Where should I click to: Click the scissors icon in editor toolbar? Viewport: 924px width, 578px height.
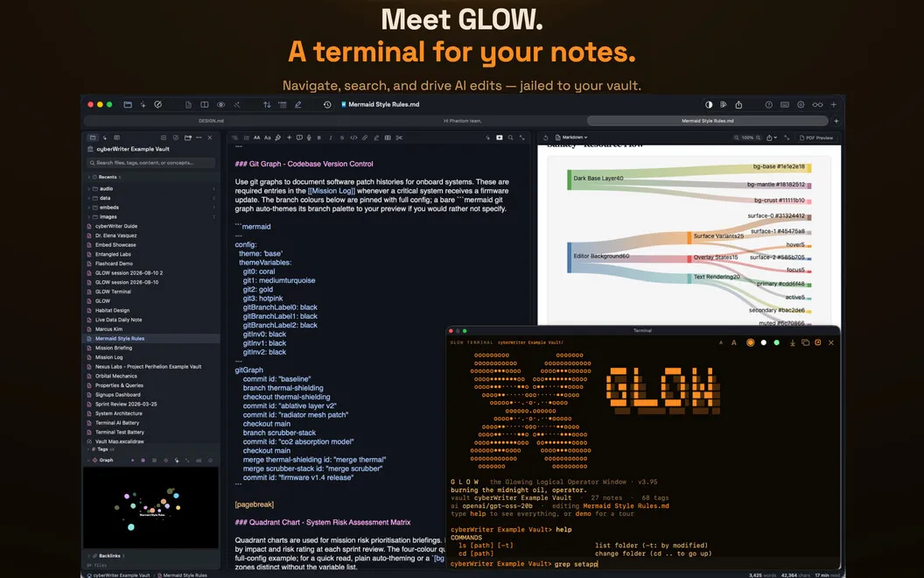(x=399, y=137)
